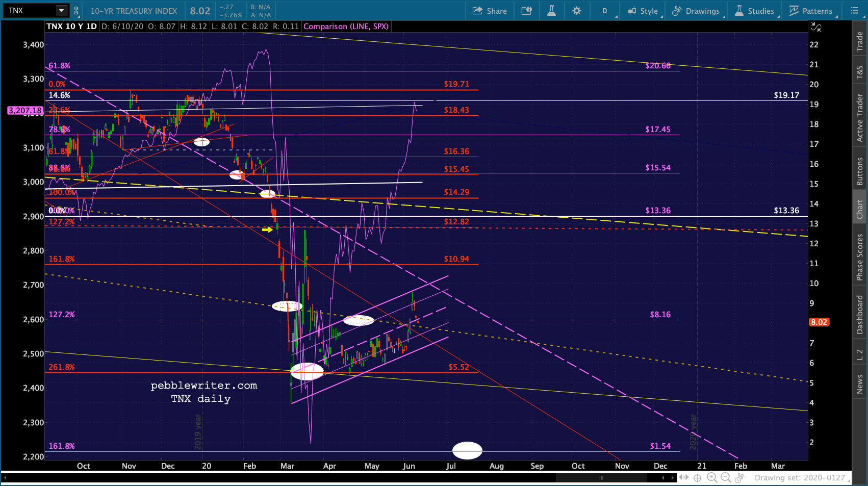Click the $17.45 level label
The height and width of the screenshot is (486, 868).
pyautogui.click(x=658, y=130)
